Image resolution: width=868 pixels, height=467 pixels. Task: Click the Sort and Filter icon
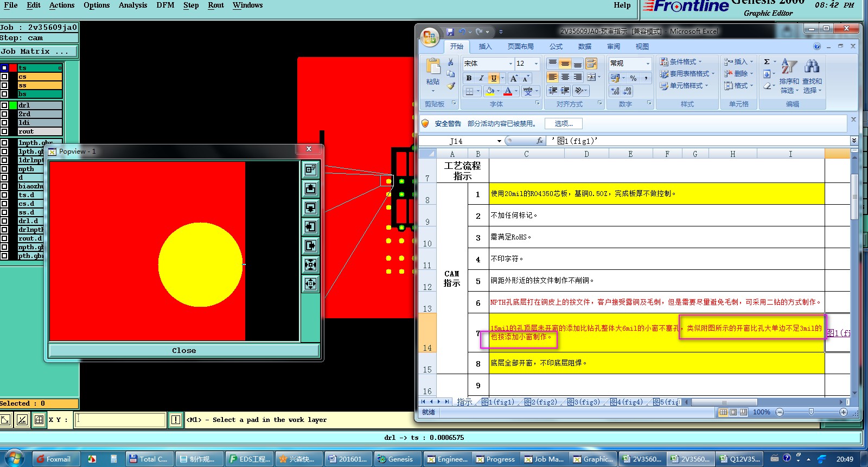click(x=789, y=67)
